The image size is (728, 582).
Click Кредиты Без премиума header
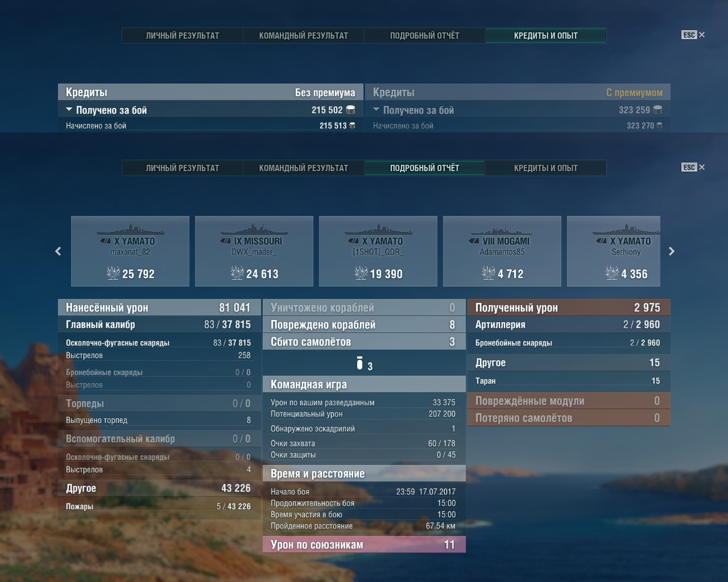click(210, 92)
